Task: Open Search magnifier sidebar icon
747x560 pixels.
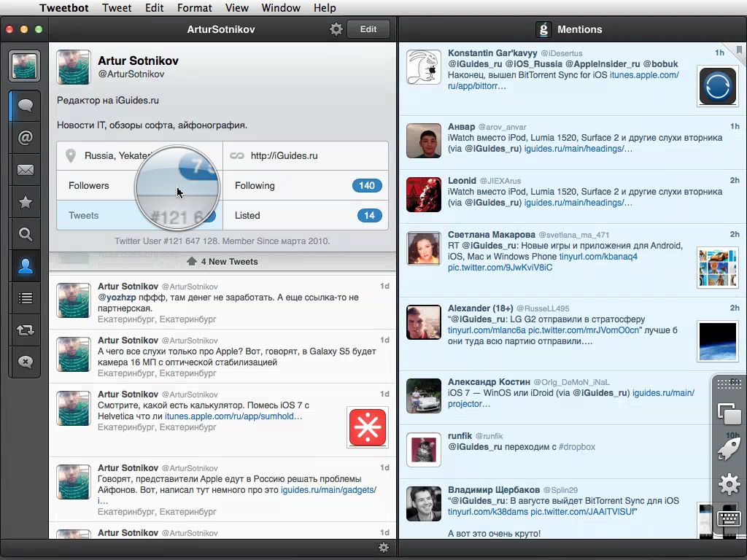Action: (25, 234)
